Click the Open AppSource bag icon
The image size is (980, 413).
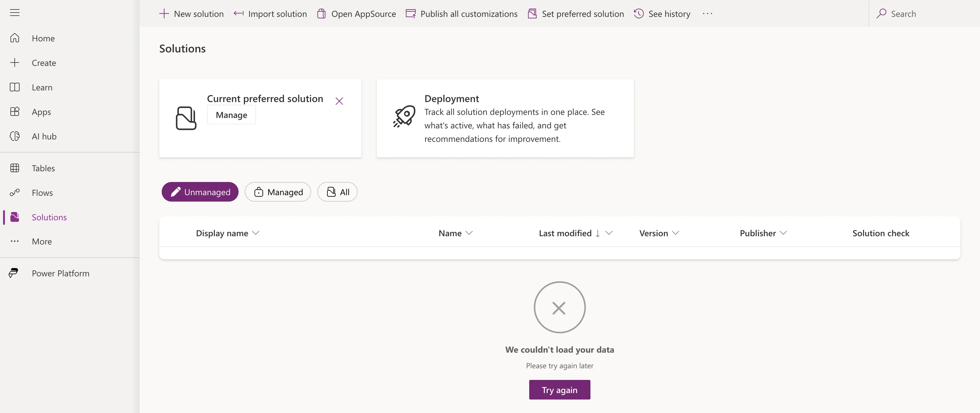click(x=322, y=14)
